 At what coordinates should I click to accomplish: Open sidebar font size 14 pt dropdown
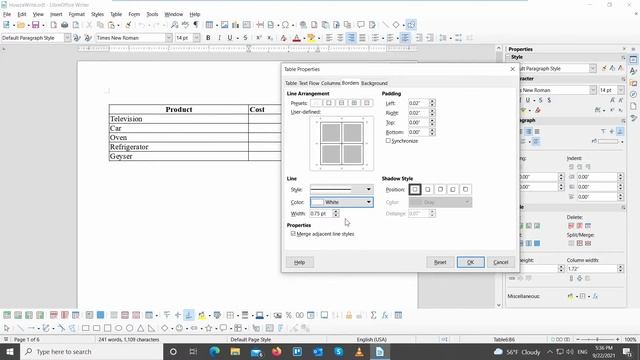coord(620,90)
